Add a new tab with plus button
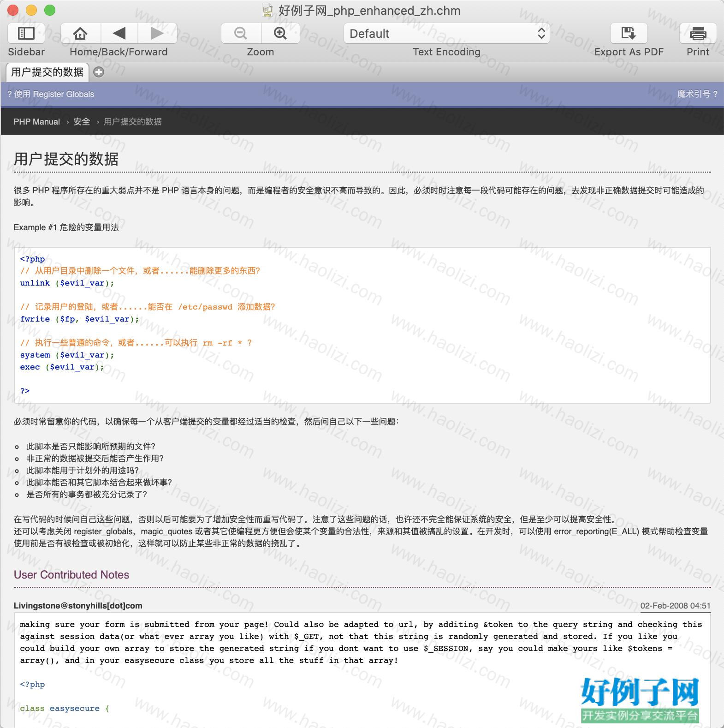724x728 pixels. (99, 72)
